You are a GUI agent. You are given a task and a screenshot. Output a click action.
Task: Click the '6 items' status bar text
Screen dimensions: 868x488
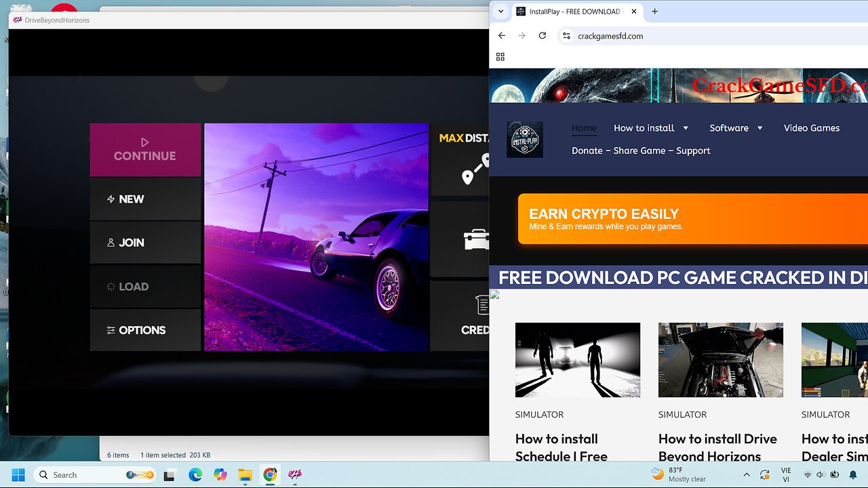tap(118, 455)
